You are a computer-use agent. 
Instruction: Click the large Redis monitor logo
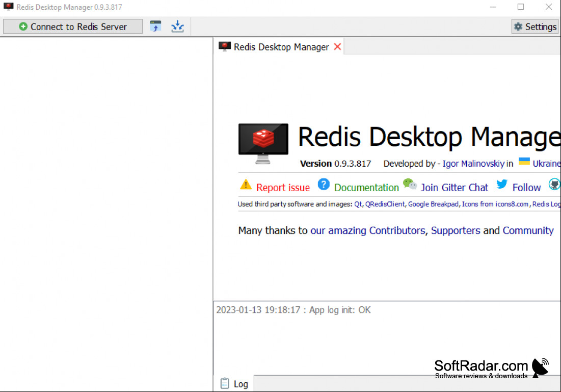263,144
